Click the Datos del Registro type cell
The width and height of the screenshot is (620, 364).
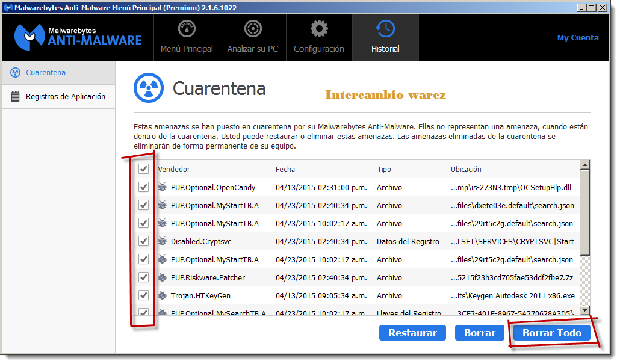coord(408,241)
